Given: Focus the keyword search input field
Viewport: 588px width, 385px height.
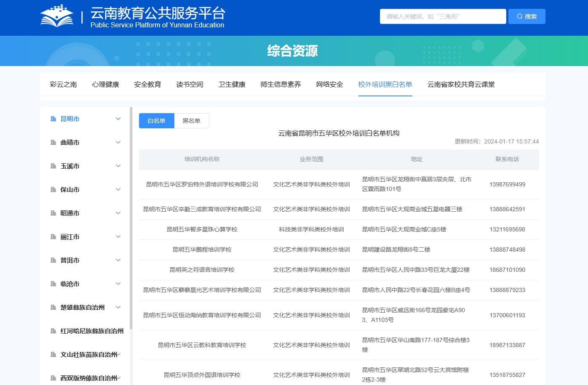Looking at the screenshot, I should [x=442, y=16].
